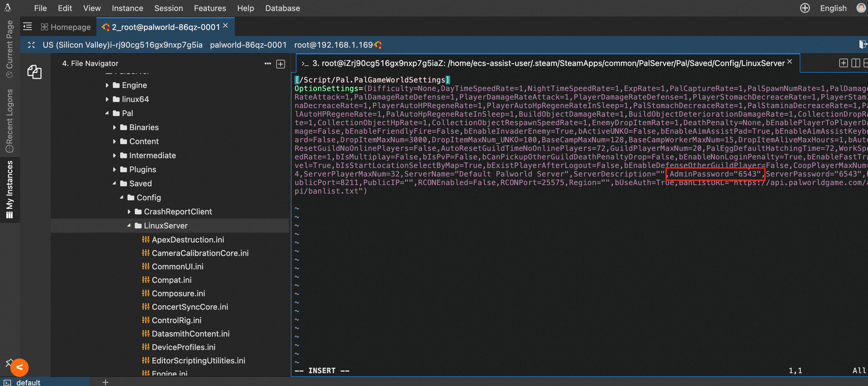
Task: Open the Database menu
Action: point(282,8)
